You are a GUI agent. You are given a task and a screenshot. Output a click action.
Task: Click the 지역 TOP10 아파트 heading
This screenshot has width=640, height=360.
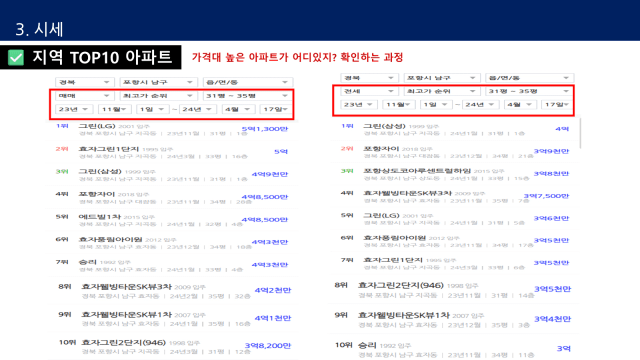click(x=102, y=57)
